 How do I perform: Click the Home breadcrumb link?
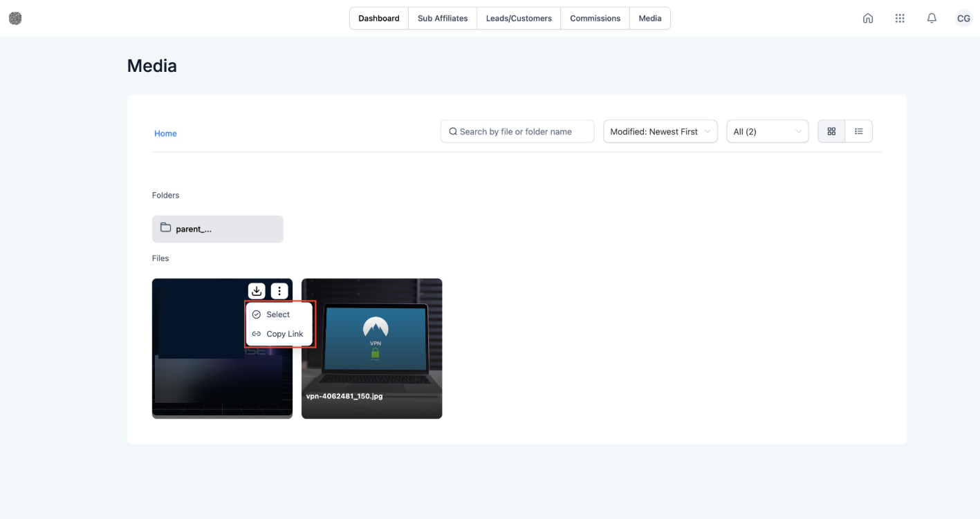165,133
